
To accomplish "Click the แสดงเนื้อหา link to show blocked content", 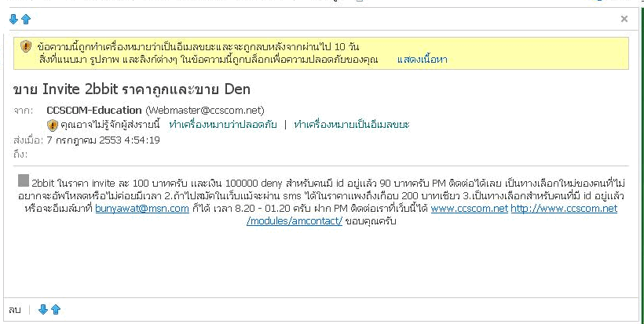I will [x=423, y=60].
